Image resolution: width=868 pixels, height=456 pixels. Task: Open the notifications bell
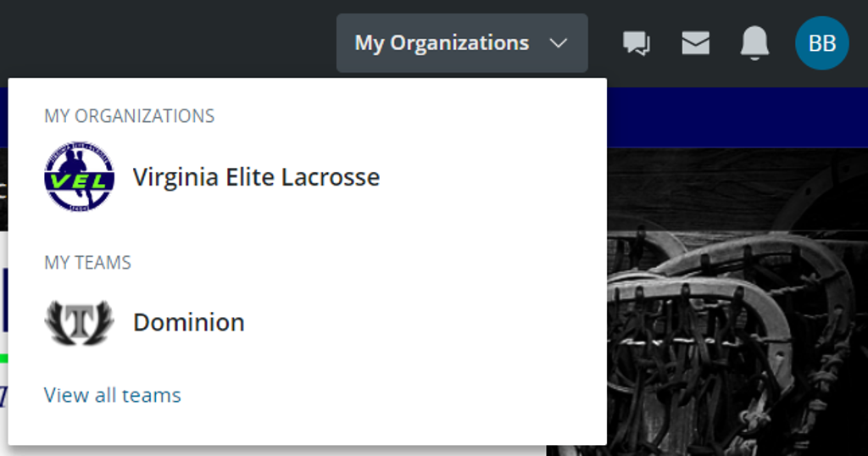point(754,42)
